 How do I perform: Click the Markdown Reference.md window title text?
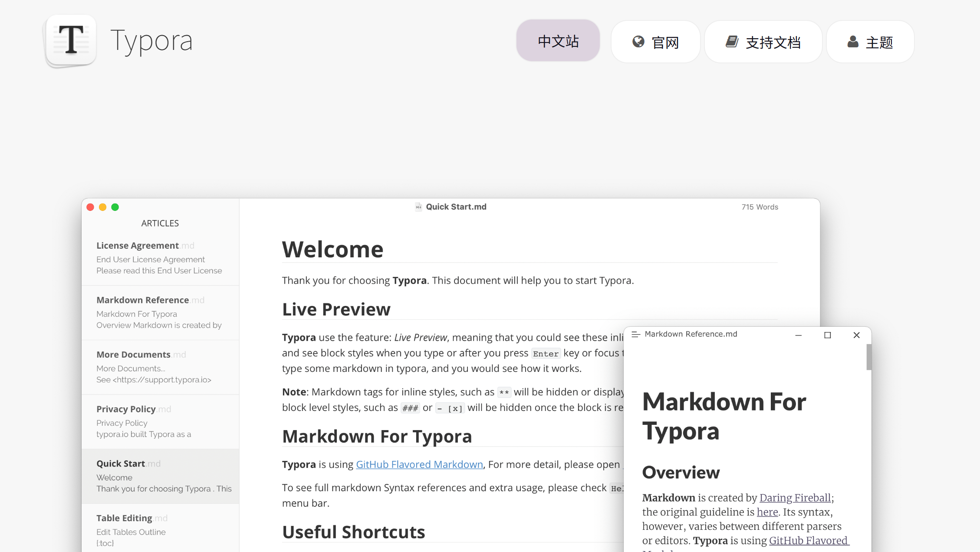coord(691,334)
